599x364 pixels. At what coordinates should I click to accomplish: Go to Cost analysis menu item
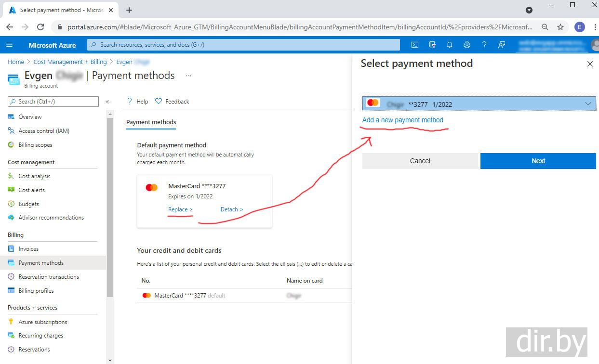point(34,176)
